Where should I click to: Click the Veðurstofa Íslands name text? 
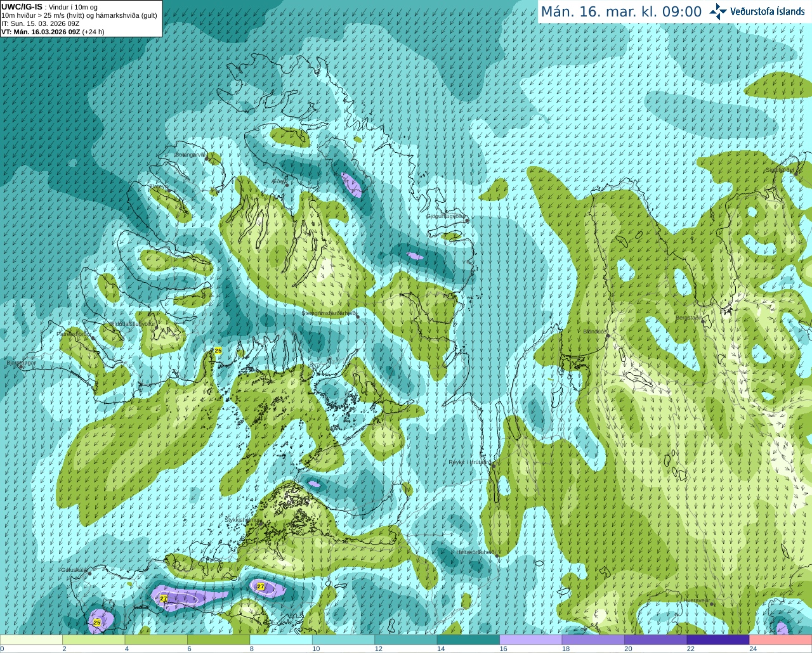click(x=768, y=11)
